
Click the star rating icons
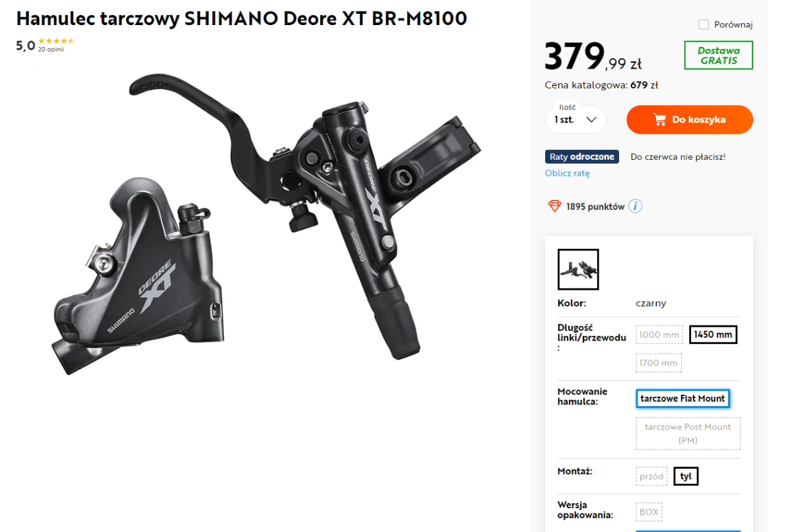pyautogui.click(x=56, y=41)
